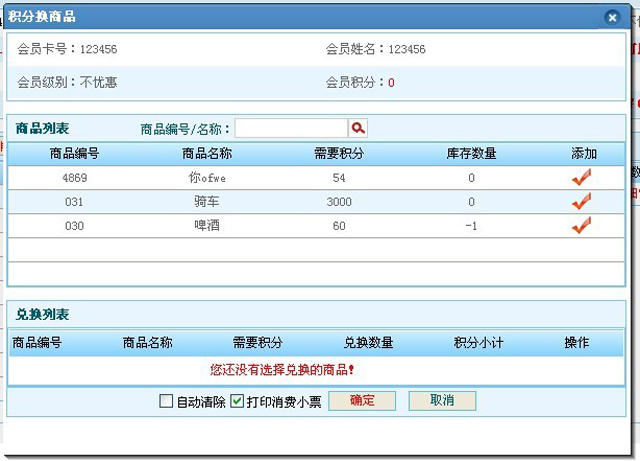
Task: Click the add checkmark for 骑车
Action: pos(581,201)
